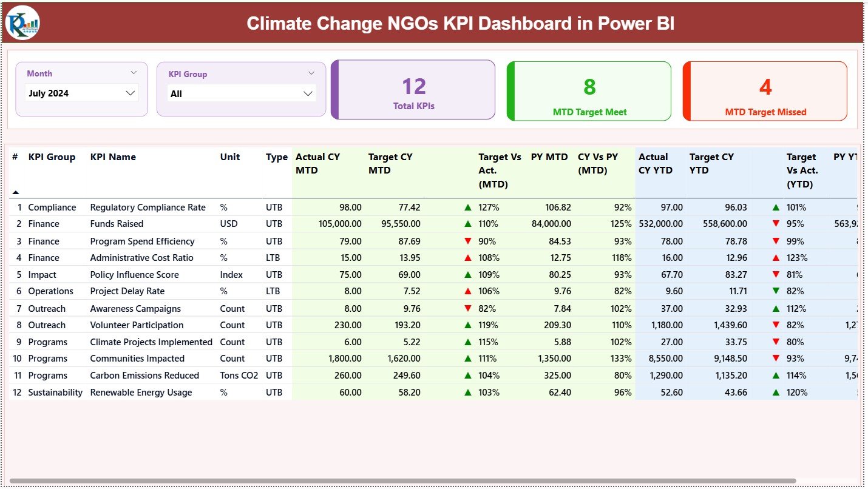Click the MTD Target Meet card
Viewport: 868px width, 489px height.
tap(588, 91)
